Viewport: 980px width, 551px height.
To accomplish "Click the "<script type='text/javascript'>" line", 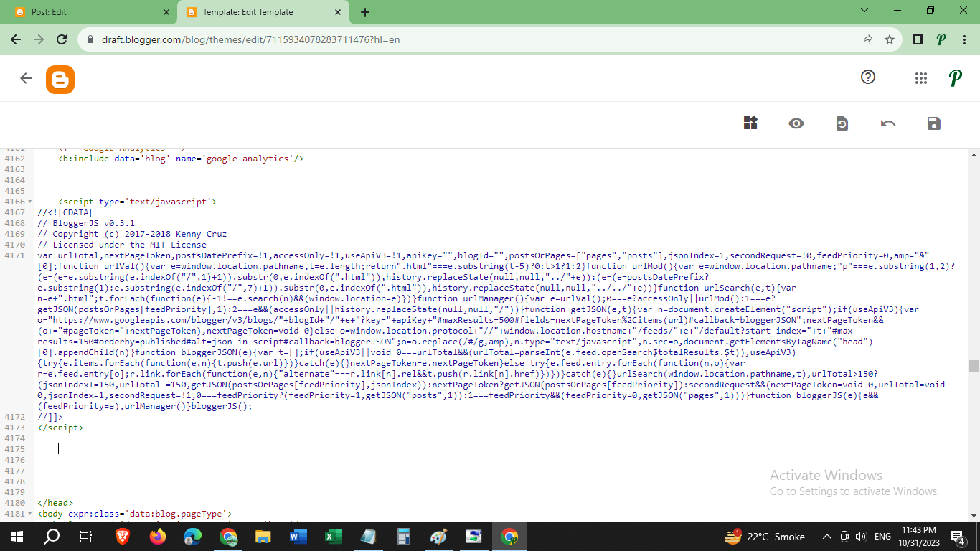I will tap(137, 202).
